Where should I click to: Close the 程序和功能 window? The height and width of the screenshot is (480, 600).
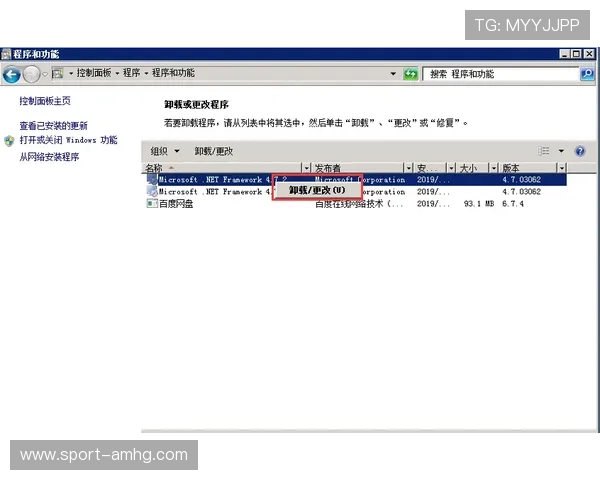point(589,54)
